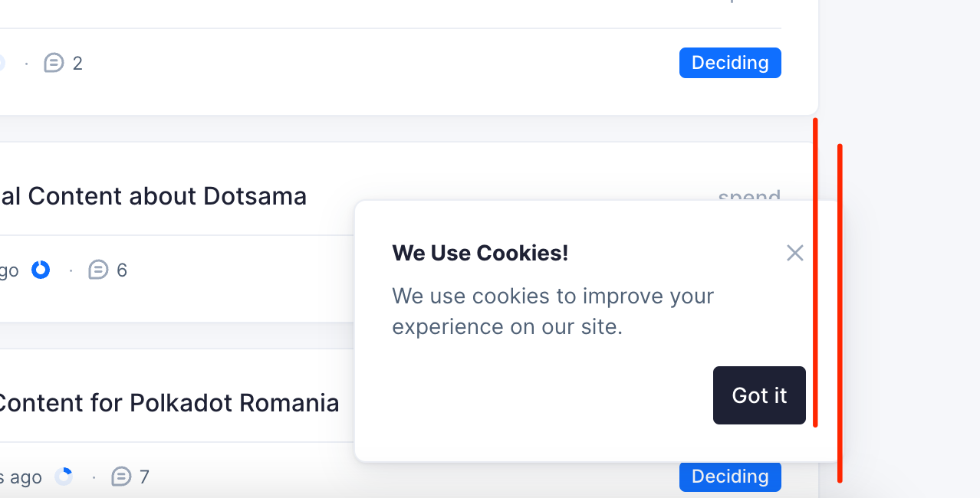Click blue voting progress circle on Dotsama post
Viewport: 980px width, 498px height.
click(x=41, y=270)
